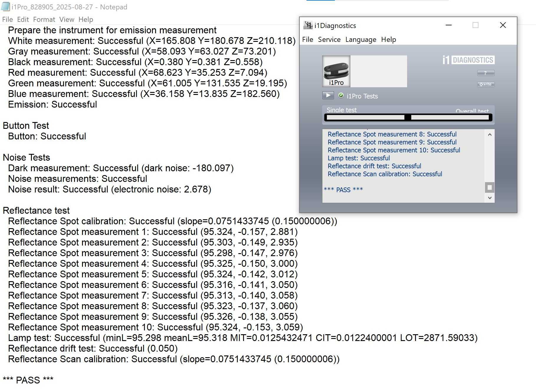The height and width of the screenshot is (392, 536).
Task: Open Notepad Format menu
Action: (44, 19)
